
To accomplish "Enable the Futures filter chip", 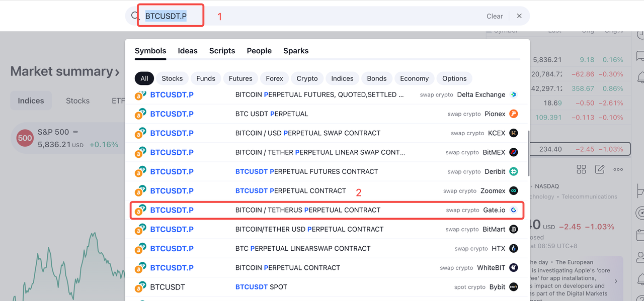I will pos(240,78).
